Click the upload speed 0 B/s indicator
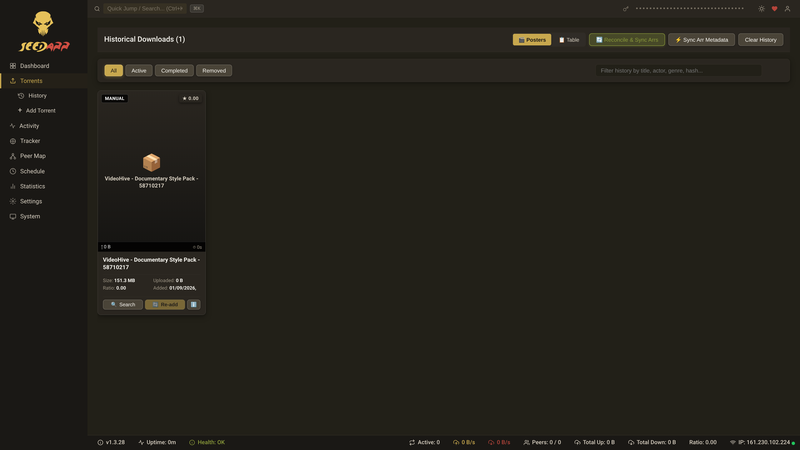The height and width of the screenshot is (450, 800). click(464, 442)
